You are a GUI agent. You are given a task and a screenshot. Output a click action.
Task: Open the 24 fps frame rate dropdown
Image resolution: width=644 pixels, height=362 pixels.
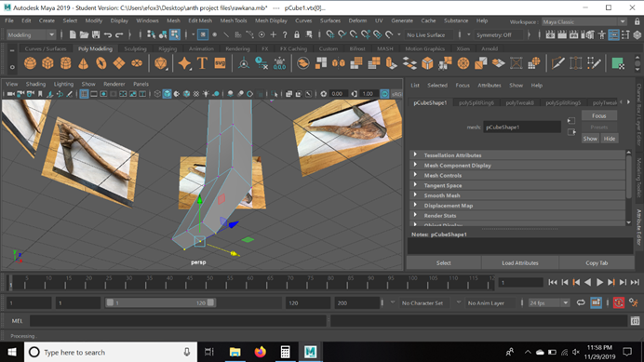click(x=549, y=302)
